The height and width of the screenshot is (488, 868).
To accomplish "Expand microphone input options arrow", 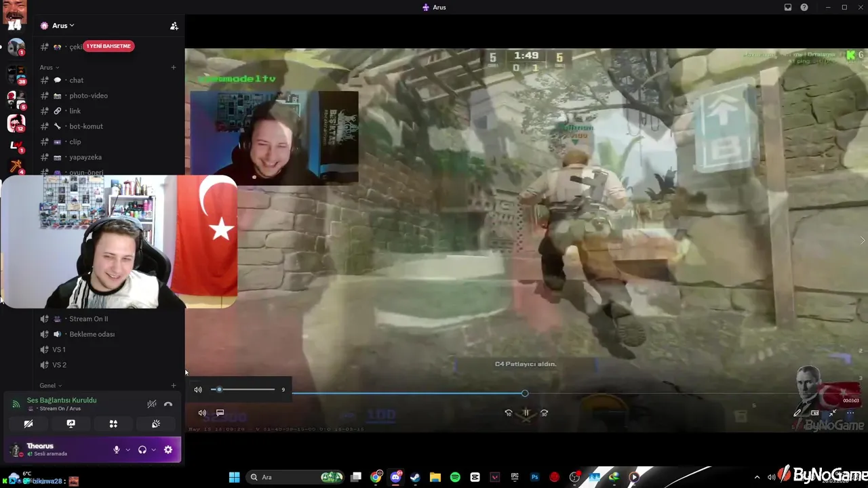I will tap(127, 449).
